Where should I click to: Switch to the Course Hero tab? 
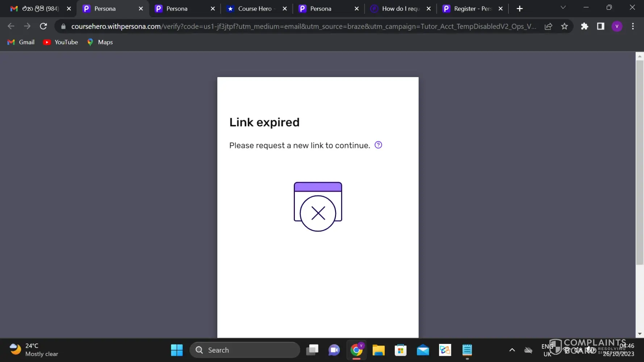[255, 9]
